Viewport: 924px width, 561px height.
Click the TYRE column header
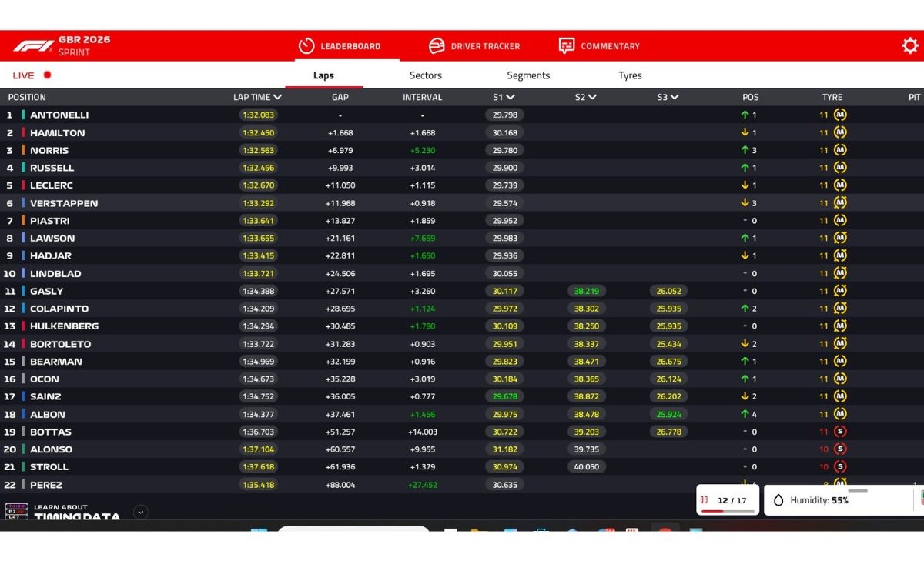[x=832, y=97]
